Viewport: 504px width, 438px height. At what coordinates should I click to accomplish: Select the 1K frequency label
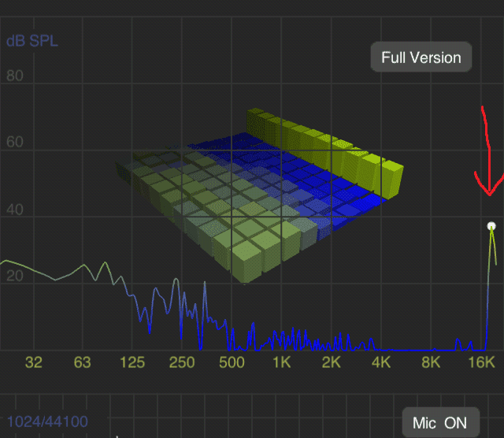click(x=282, y=362)
